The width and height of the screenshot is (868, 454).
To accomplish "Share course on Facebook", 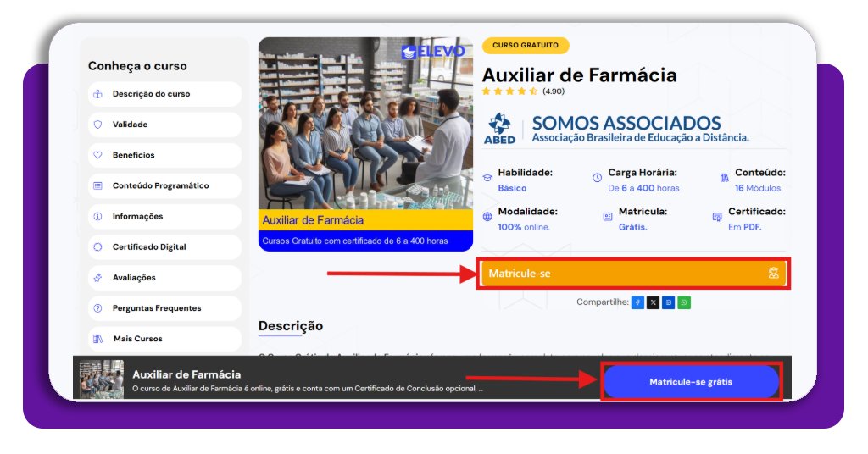I will [x=637, y=302].
